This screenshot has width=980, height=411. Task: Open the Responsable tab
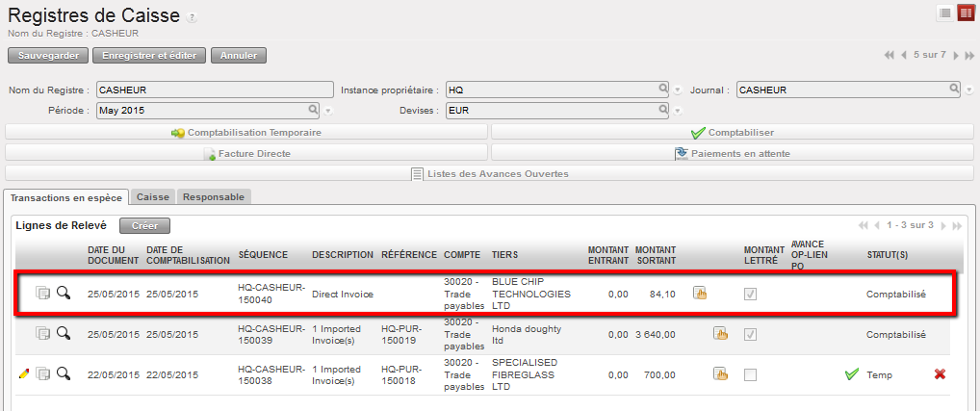tap(214, 196)
